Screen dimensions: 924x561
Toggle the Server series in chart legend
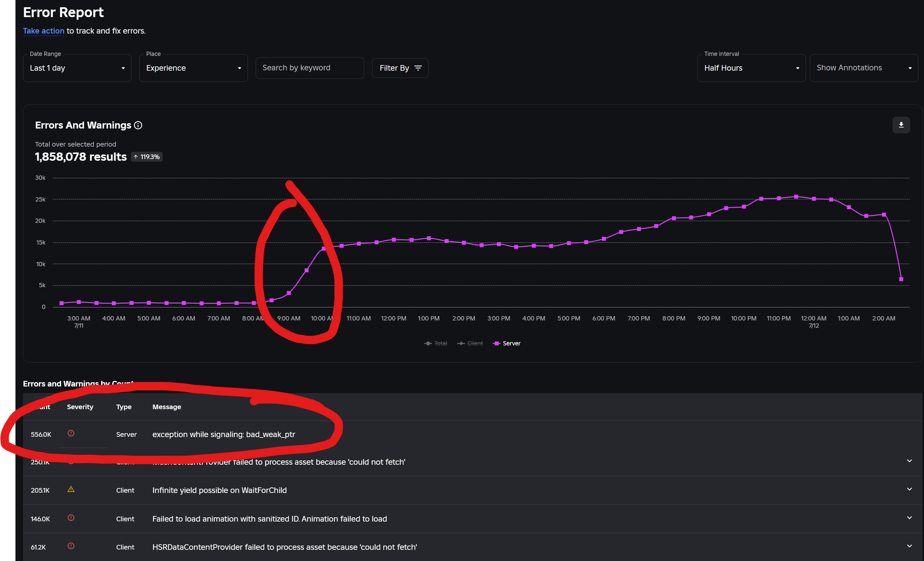click(x=507, y=343)
